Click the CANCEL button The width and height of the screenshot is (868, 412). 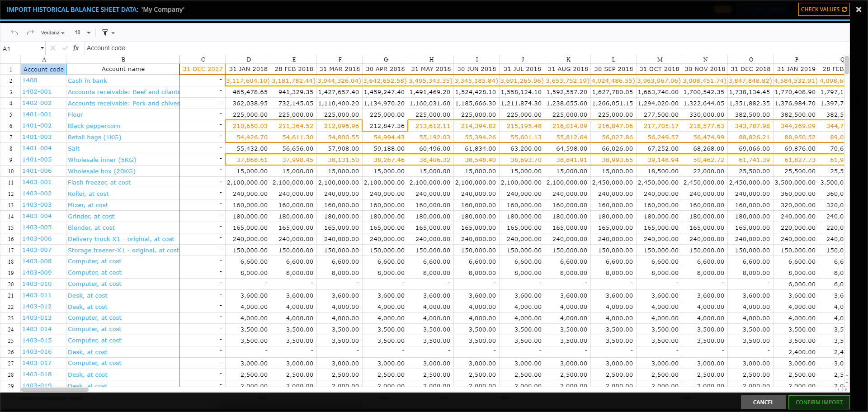pos(763,402)
